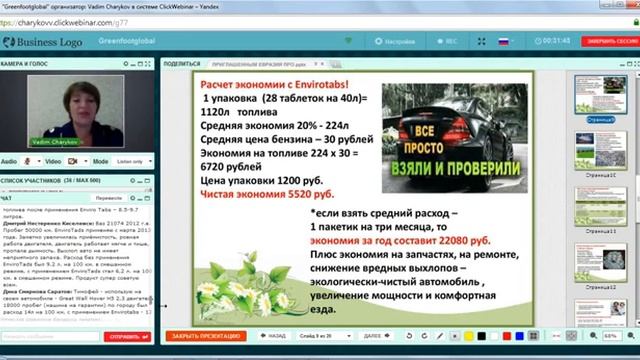The image size is (640, 360).
Task: Pick the black color swatch
Action: pos(482,336)
